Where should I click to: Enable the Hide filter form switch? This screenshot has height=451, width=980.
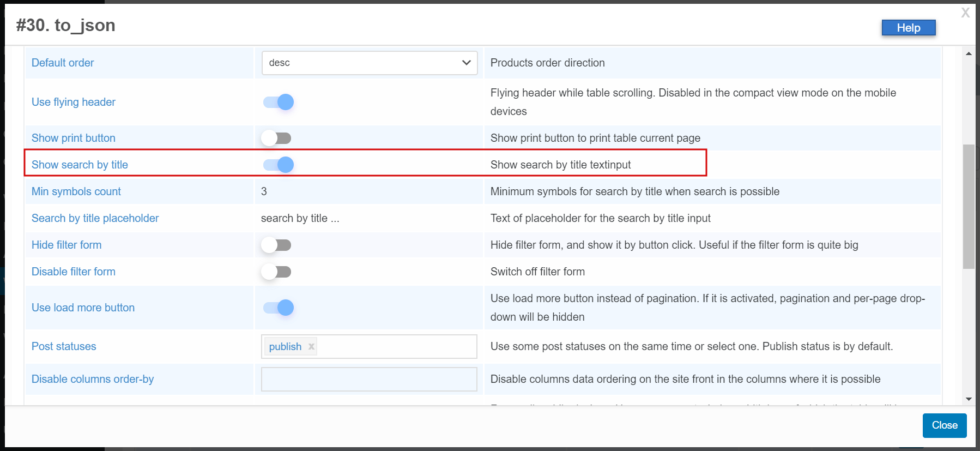pos(276,245)
